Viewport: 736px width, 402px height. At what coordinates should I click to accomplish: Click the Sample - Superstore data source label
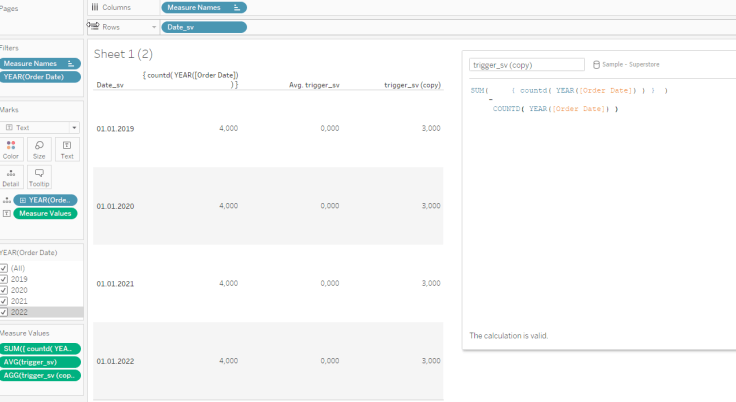pos(630,64)
